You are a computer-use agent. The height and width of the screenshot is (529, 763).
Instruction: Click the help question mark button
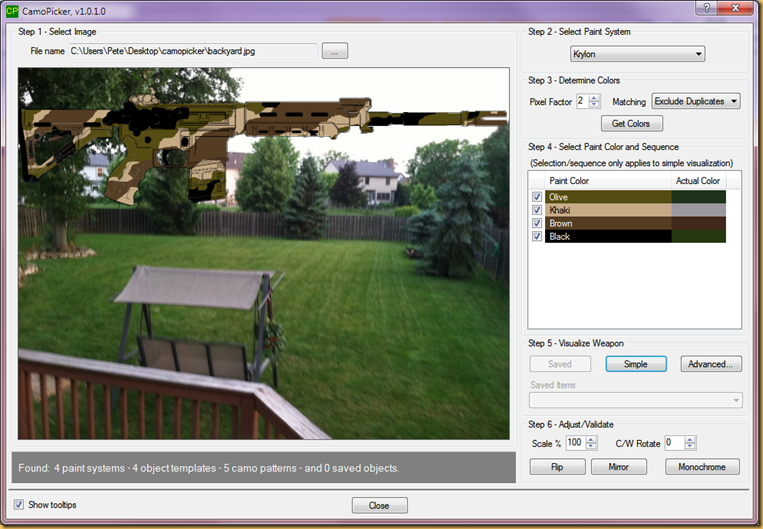pyautogui.click(x=707, y=8)
